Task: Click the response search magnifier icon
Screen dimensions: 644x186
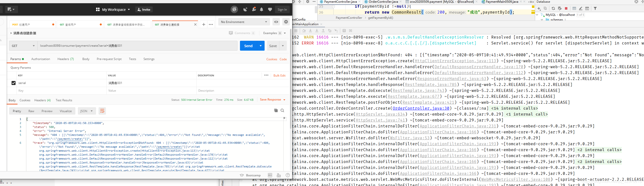Action: [283, 110]
